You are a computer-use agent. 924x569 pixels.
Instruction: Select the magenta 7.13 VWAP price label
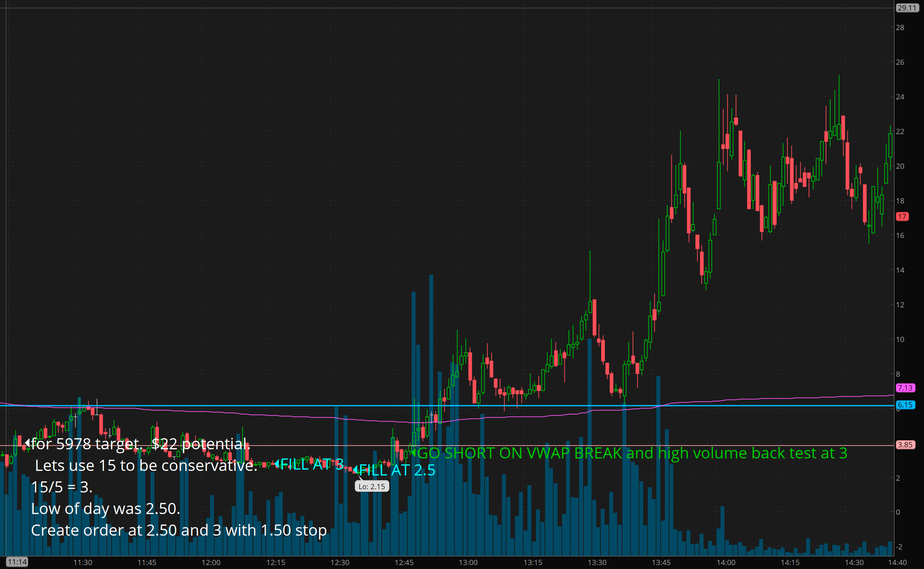(905, 388)
